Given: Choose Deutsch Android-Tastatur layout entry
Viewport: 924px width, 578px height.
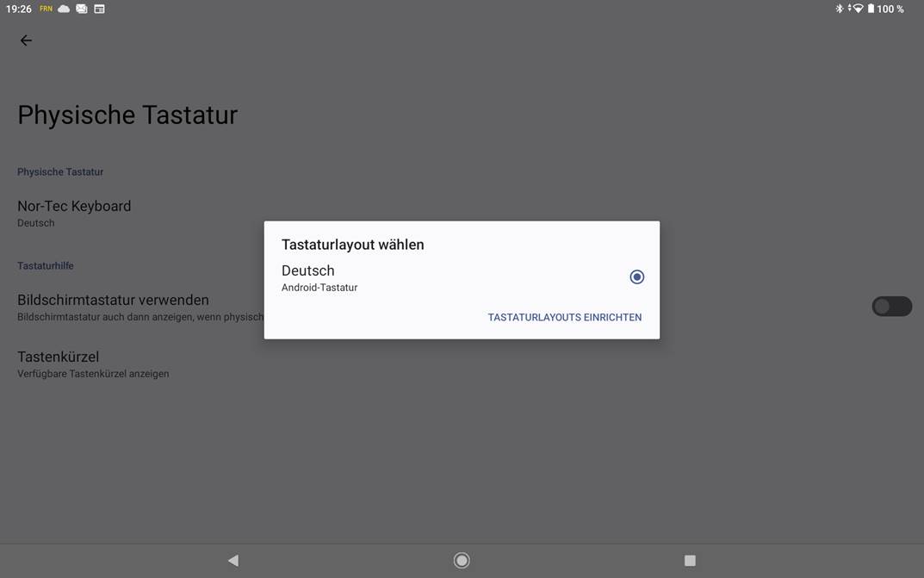Looking at the screenshot, I should [x=319, y=277].
